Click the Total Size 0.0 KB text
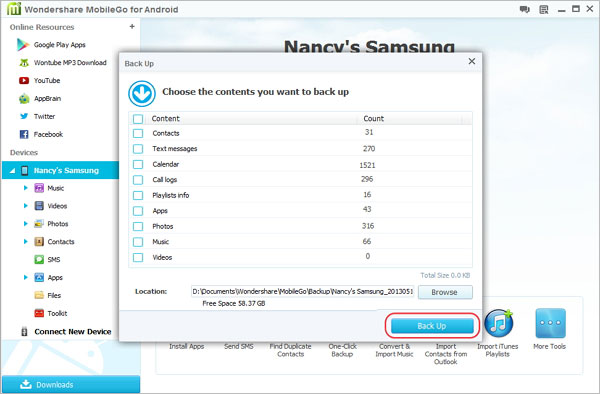The width and height of the screenshot is (600, 394). pyautogui.click(x=445, y=275)
